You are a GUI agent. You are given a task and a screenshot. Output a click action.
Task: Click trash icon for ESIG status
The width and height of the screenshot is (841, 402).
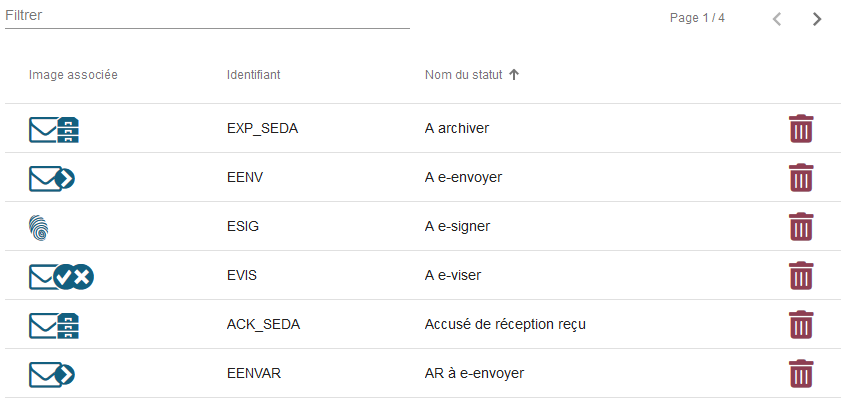coord(801,227)
